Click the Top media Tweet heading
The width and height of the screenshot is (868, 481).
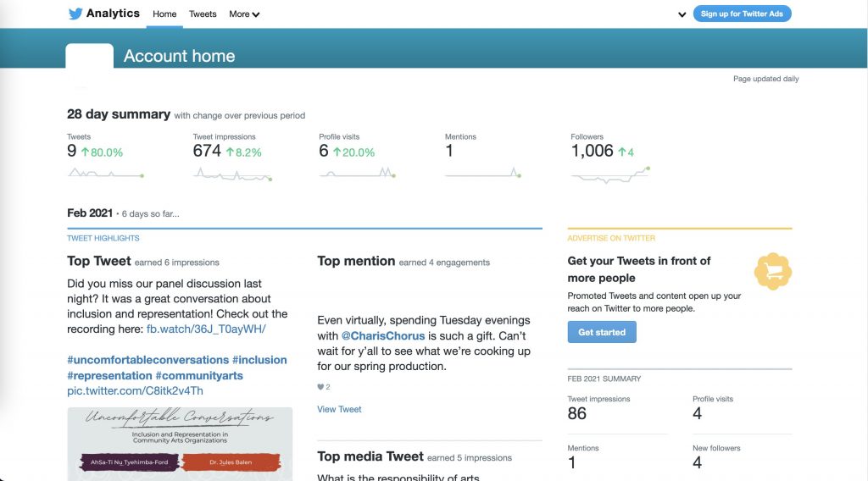coord(370,456)
